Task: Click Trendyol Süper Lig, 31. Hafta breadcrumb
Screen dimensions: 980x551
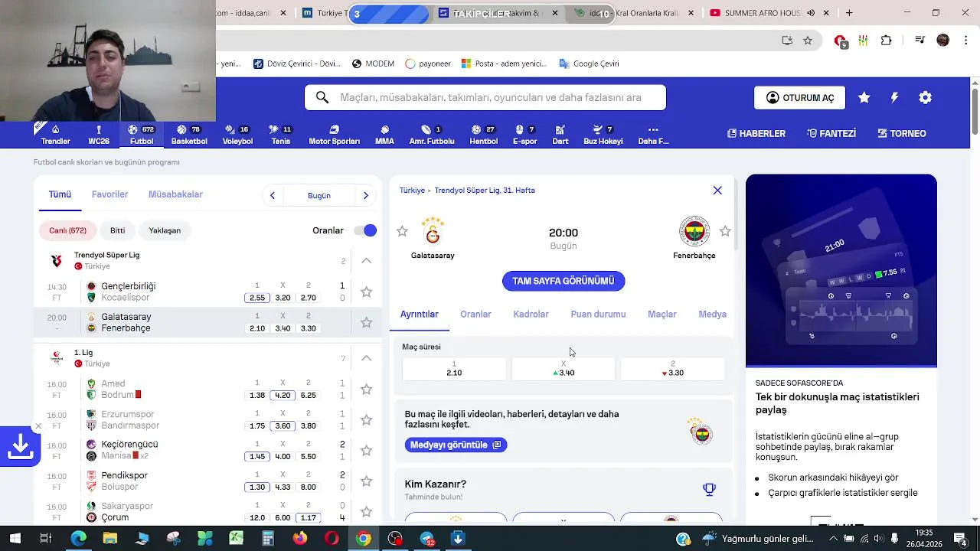Action: [x=485, y=191]
